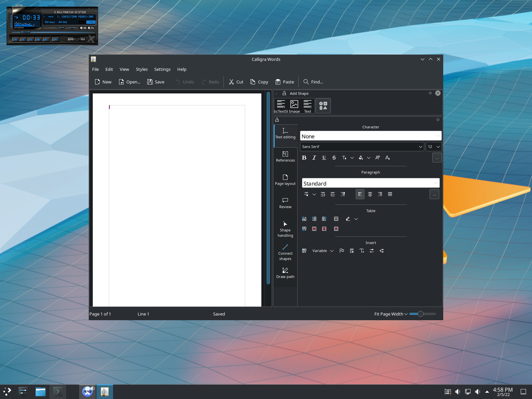
Task: Apply subscript formatting
Action: click(387, 158)
